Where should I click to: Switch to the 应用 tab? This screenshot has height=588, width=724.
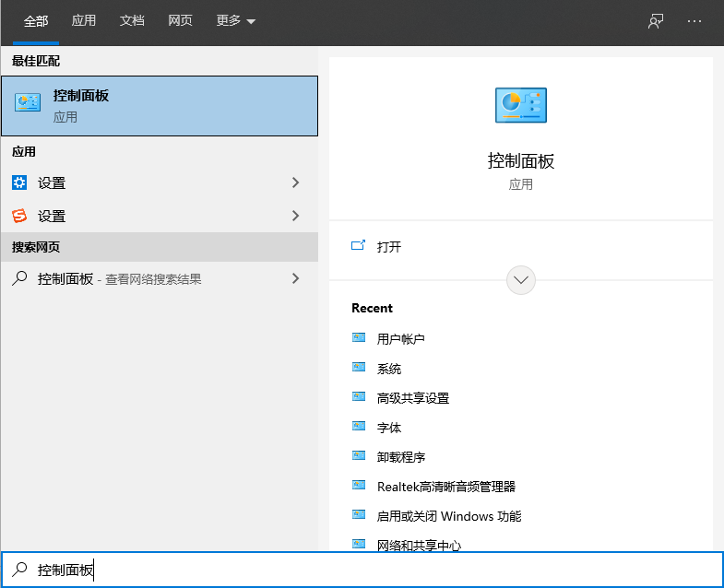click(84, 21)
